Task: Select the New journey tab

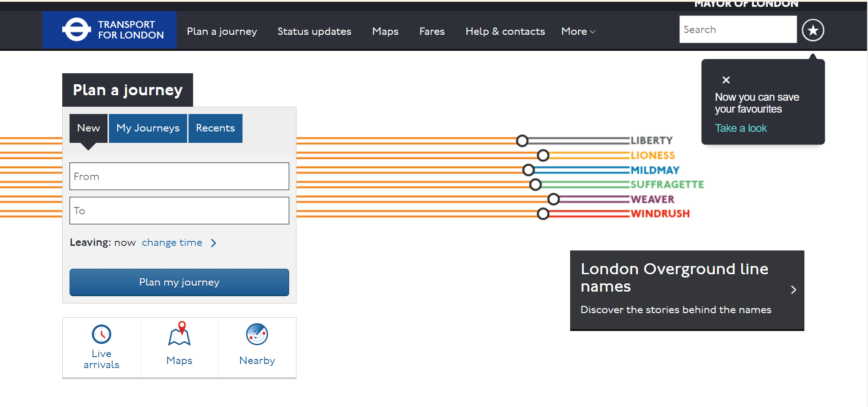Action: 88,128
